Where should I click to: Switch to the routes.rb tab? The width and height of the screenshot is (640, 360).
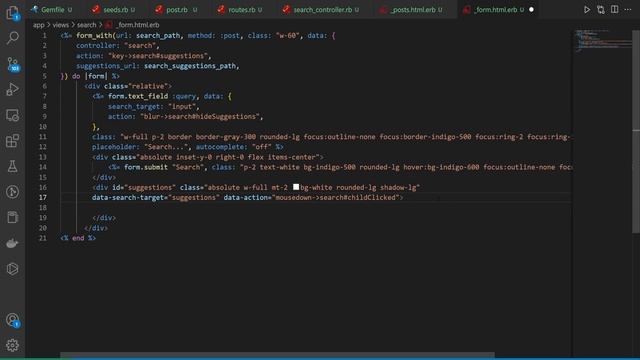point(242,9)
